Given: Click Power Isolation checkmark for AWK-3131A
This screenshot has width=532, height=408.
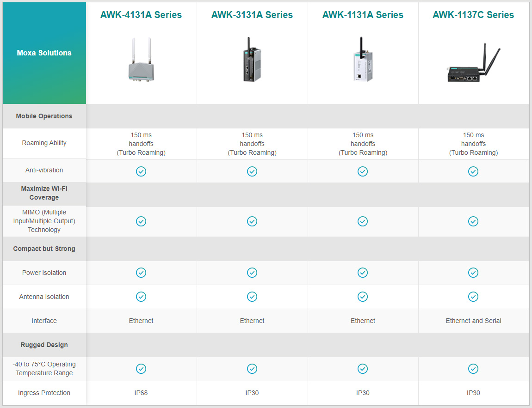Looking at the screenshot, I should point(252,273).
